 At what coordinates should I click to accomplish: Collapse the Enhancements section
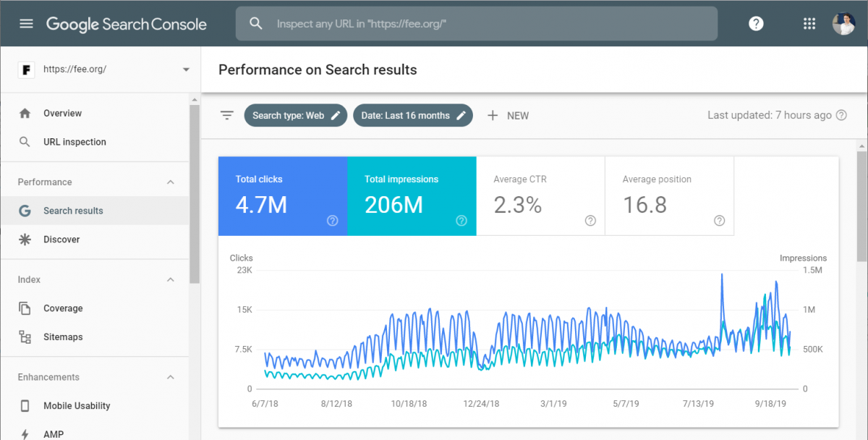coord(171,377)
